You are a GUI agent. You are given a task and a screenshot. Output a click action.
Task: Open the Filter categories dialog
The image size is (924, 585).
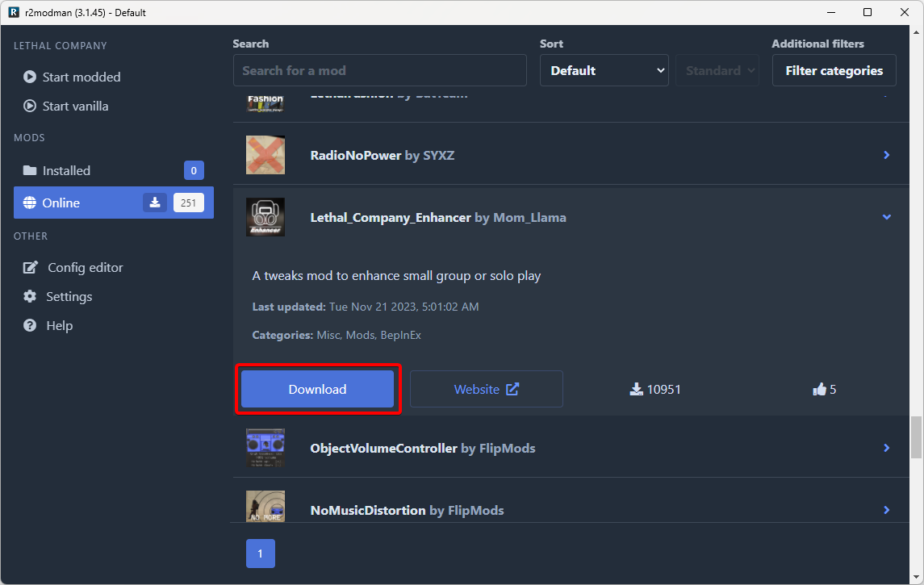pos(834,71)
